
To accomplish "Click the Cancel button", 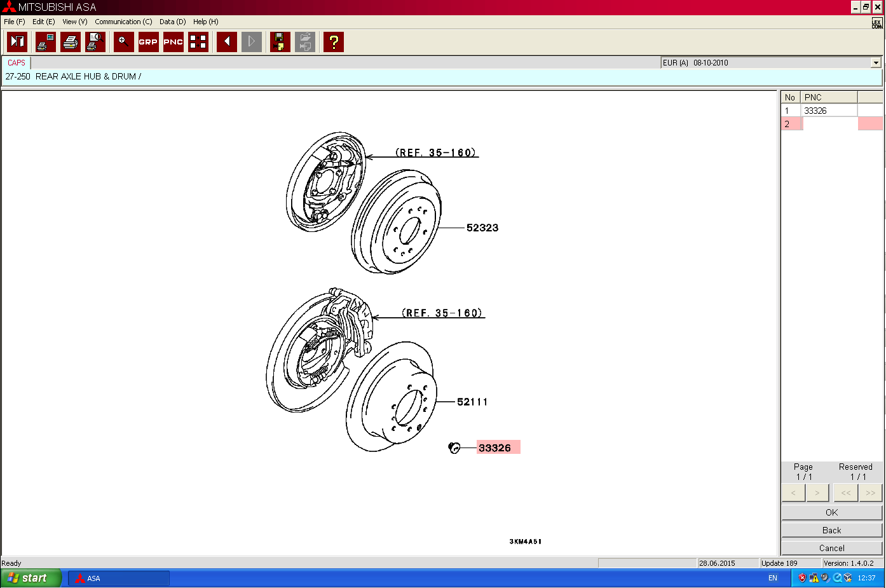I will click(832, 548).
